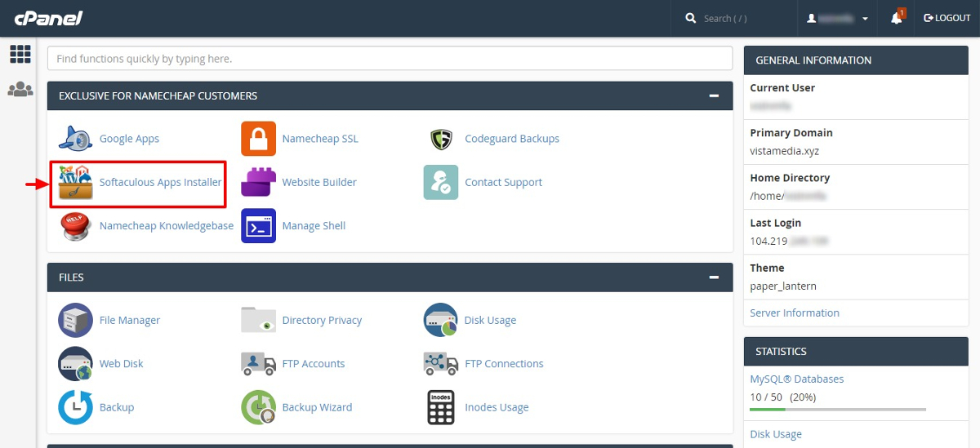Image resolution: width=980 pixels, height=448 pixels.
Task: Open the Backup Wizard text link
Action: pos(317,407)
